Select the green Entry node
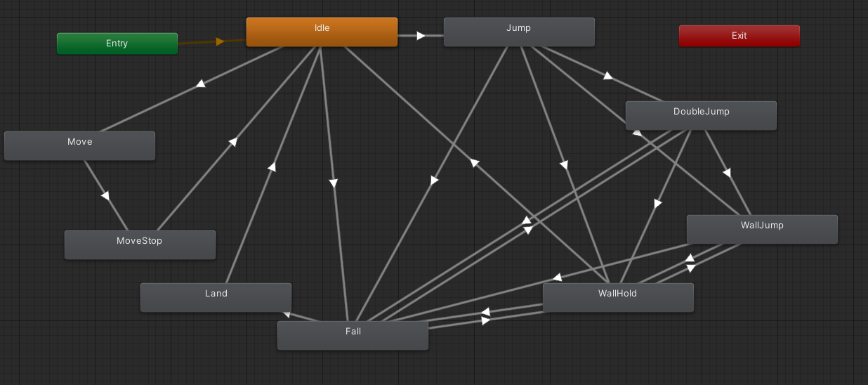Viewport: 868px width, 385px height. click(117, 44)
